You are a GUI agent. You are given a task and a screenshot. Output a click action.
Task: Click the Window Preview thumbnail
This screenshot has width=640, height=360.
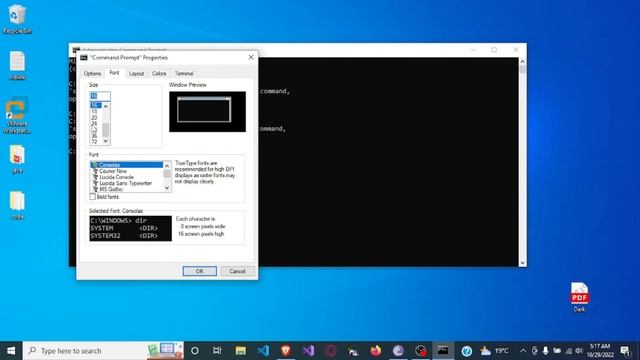[207, 111]
